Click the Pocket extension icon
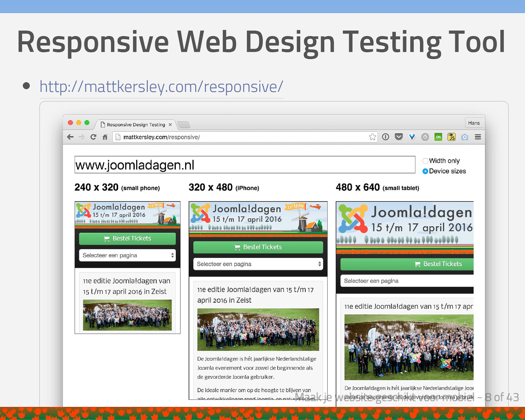This screenshot has width=525, height=420. [x=399, y=137]
